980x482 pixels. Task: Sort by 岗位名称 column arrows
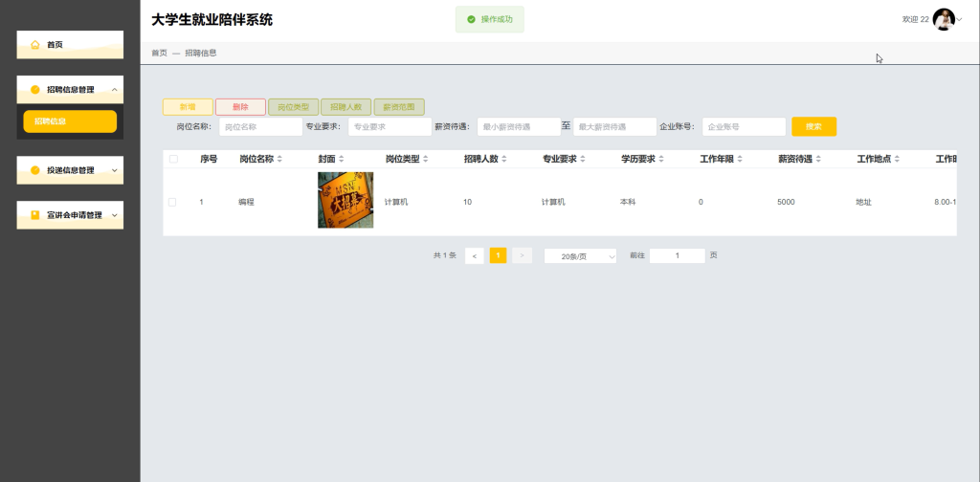click(279, 159)
